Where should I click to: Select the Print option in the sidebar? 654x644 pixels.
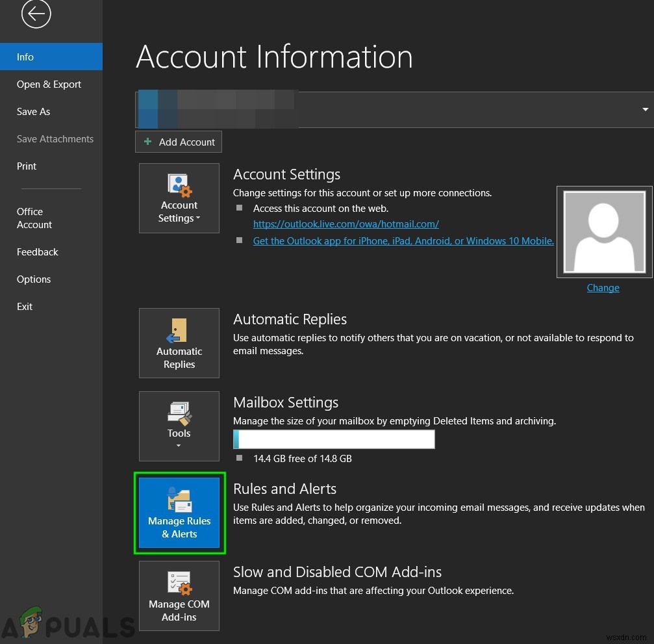point(27,166)
